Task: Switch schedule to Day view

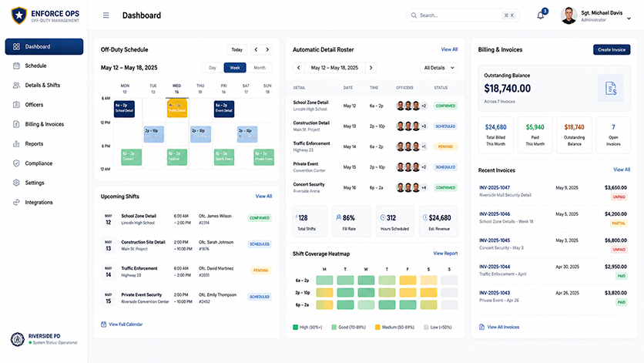Action: click(213, 68)
